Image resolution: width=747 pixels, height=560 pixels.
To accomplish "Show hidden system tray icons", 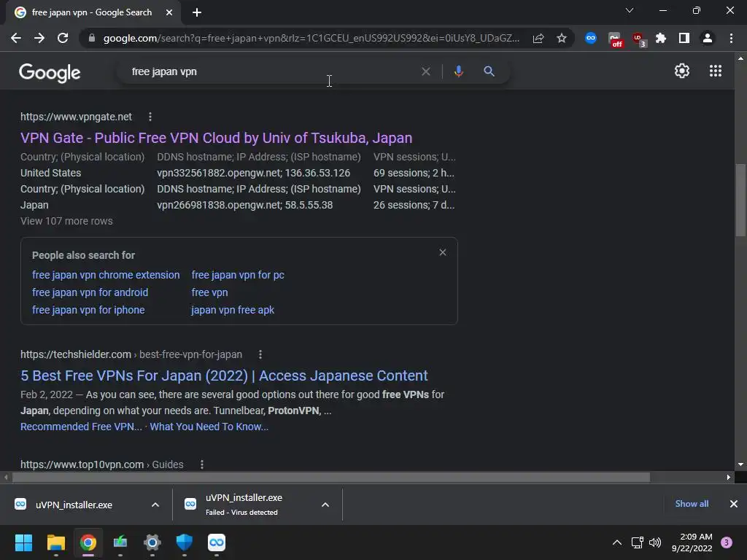I will pyautogui.click(x=617, y=542).
